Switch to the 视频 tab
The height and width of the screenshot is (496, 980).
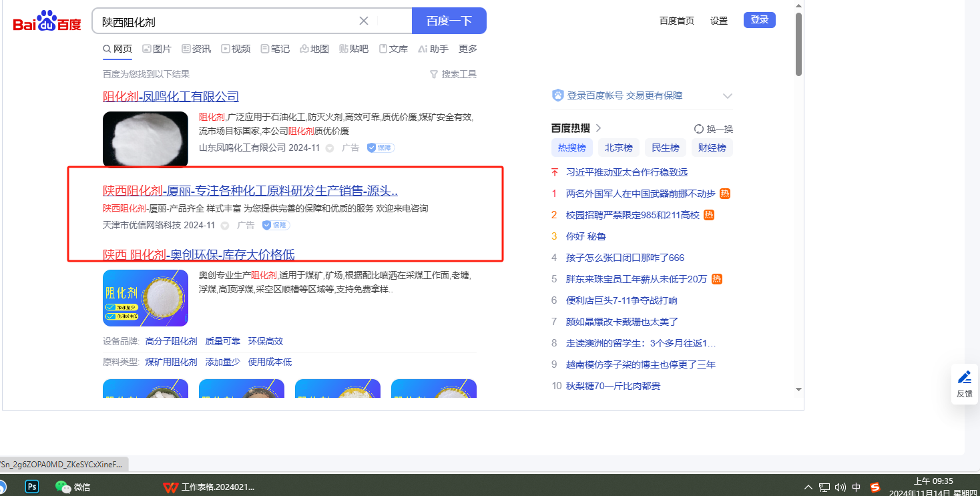coord(236,49)
